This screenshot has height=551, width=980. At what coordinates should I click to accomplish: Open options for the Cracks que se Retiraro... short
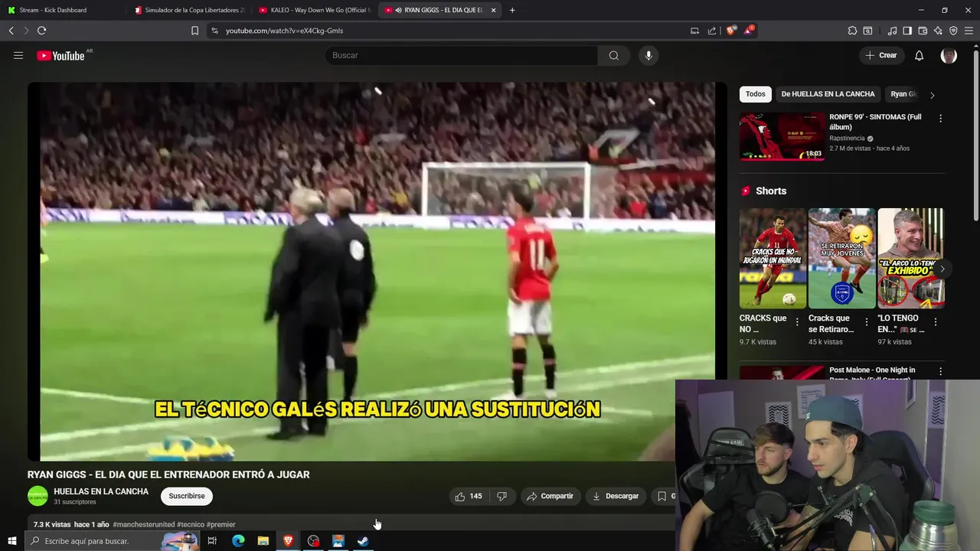coord(866,322)
